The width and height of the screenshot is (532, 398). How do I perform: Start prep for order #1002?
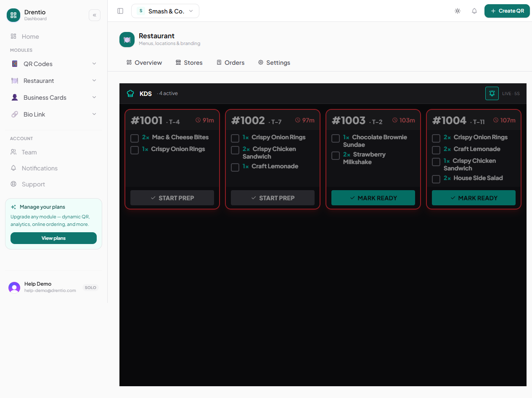point(273,198)
